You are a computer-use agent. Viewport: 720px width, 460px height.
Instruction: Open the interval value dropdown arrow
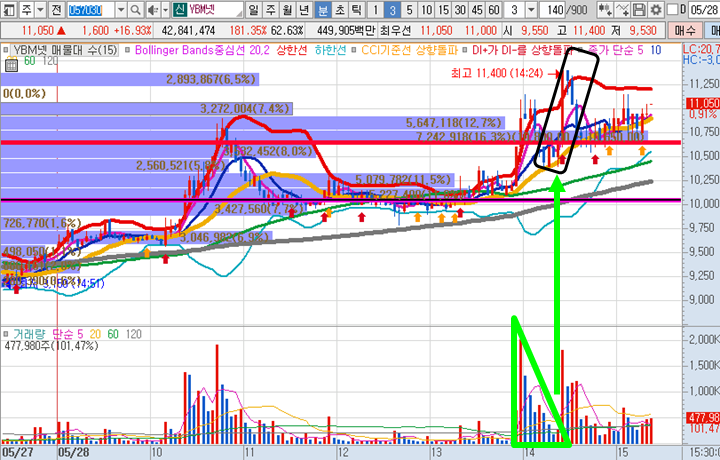click(531, 10)
